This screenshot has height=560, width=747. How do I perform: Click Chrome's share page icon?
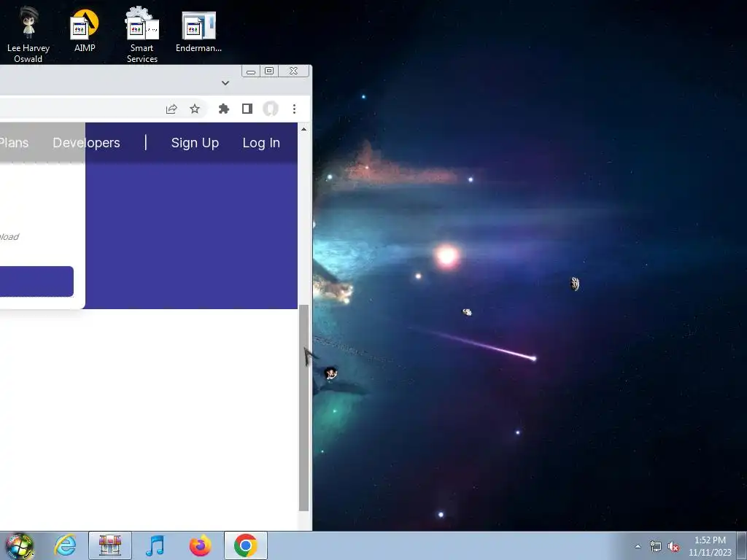click(171, 109)
